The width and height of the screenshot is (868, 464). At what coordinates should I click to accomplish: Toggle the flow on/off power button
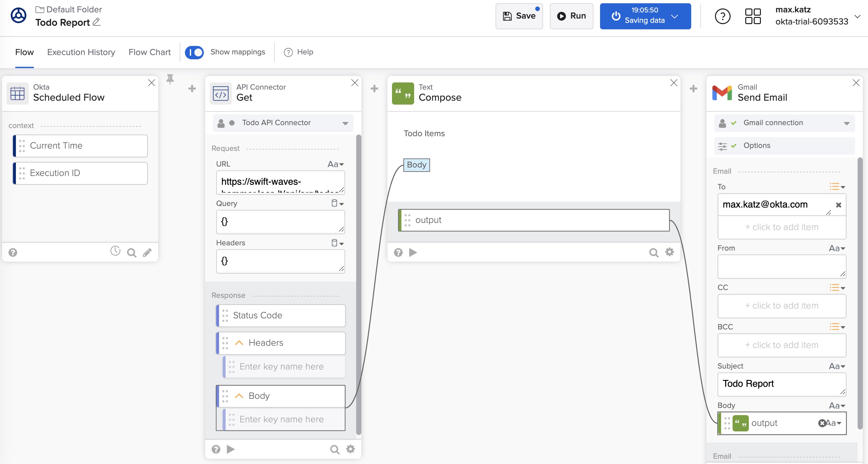pyautogui.click(x=616, y=16)
